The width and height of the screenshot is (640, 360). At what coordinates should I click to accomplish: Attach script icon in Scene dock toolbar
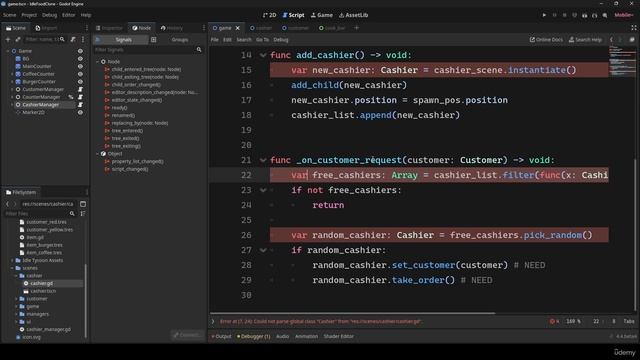(73, 39)
